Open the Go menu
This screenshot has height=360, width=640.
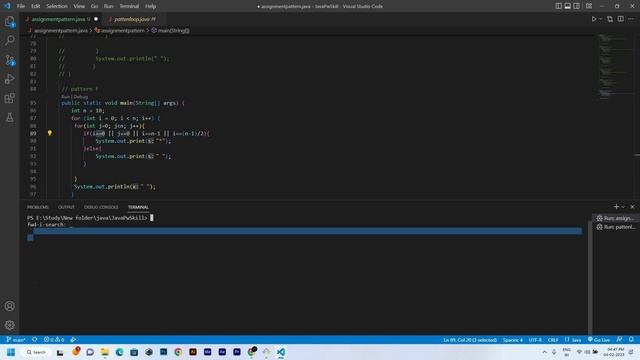(x=94, y=6)
